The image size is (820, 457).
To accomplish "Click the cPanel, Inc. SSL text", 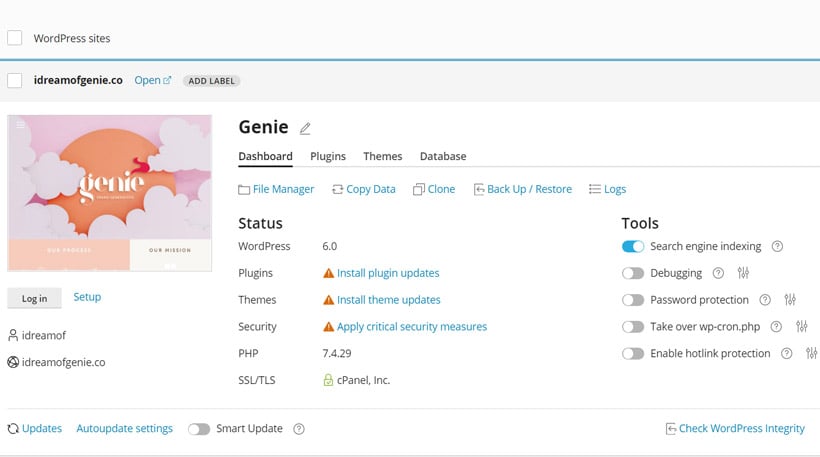I will 363,380.
